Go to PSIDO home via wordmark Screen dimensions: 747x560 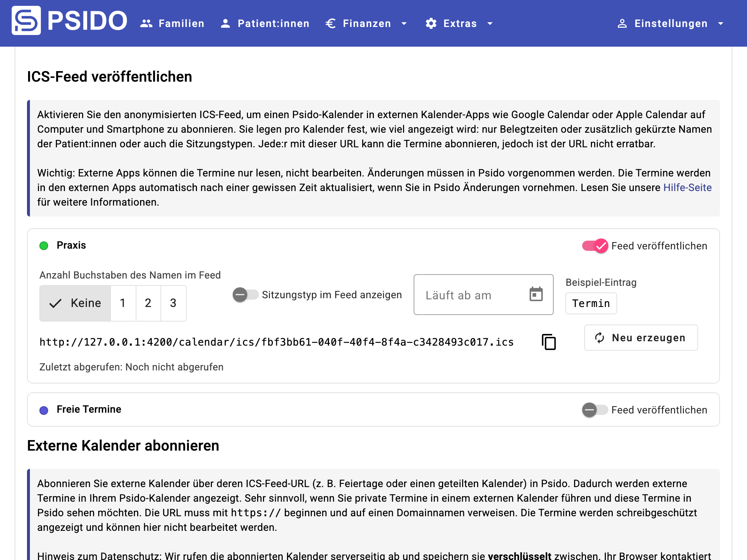coord(88,20)
